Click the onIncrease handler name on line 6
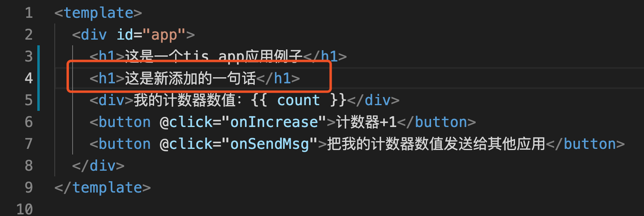The image size is (644, 216). 279,122
